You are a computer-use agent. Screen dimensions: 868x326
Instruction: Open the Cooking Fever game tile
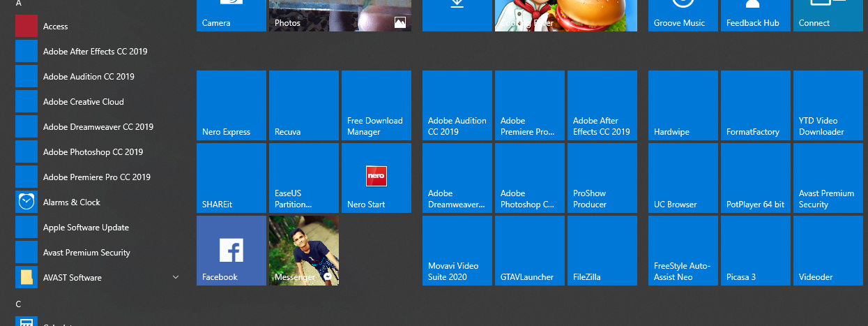(x=566, y=15)
